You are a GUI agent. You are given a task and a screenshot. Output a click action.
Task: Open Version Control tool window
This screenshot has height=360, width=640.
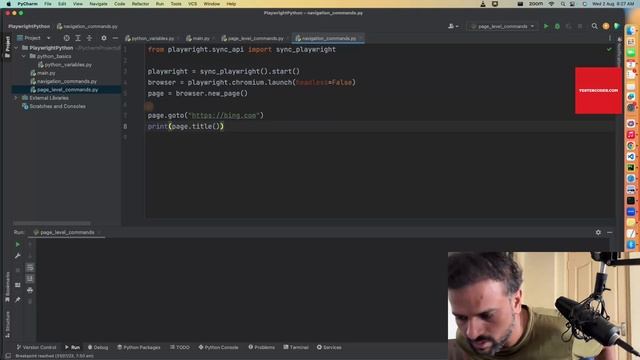coord(36,347)
